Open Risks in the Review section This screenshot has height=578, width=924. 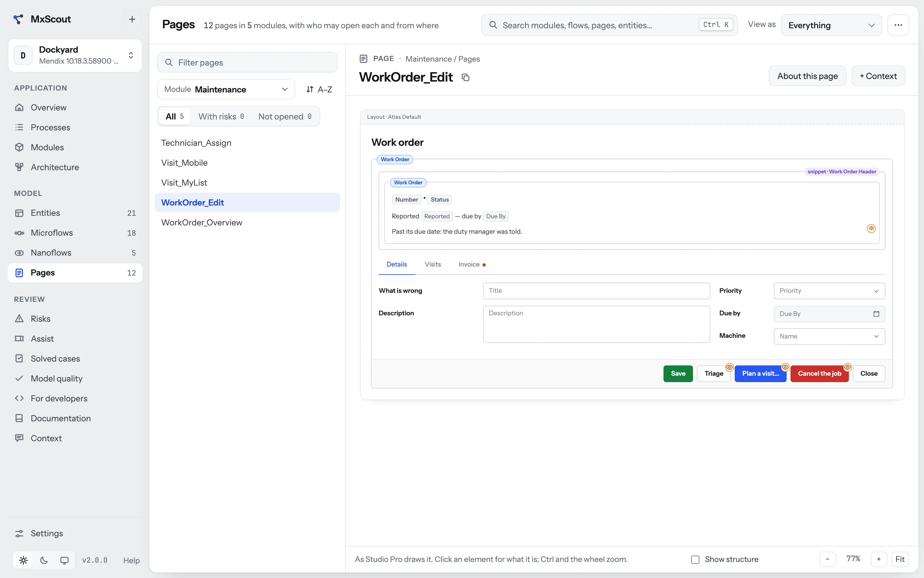[x=75, y=319]
